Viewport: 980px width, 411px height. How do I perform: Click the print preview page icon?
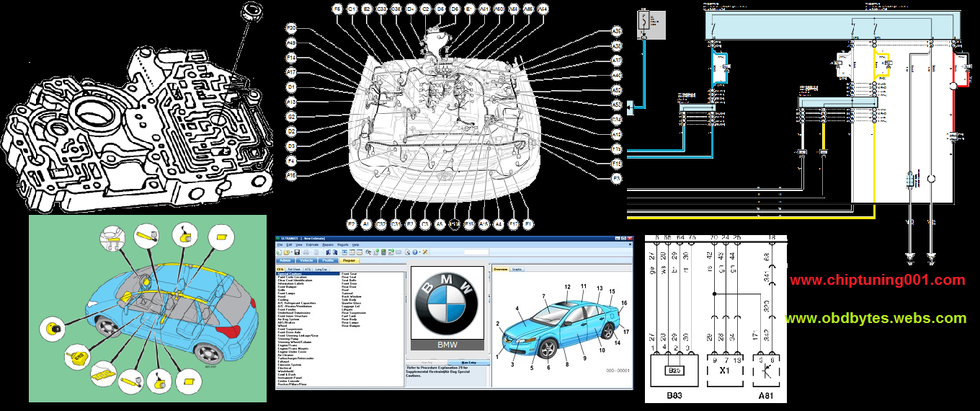pyautogui.click(x=407, y=252)
